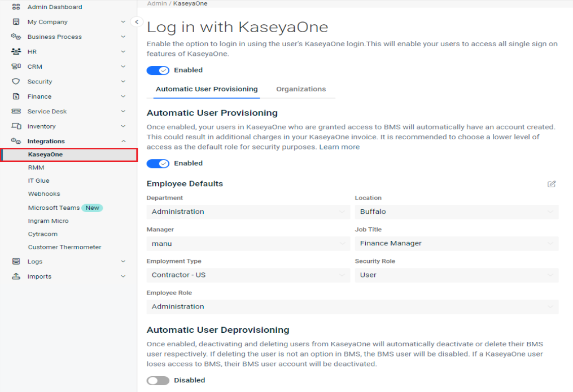Click the Finance document icon

(16, 96)
